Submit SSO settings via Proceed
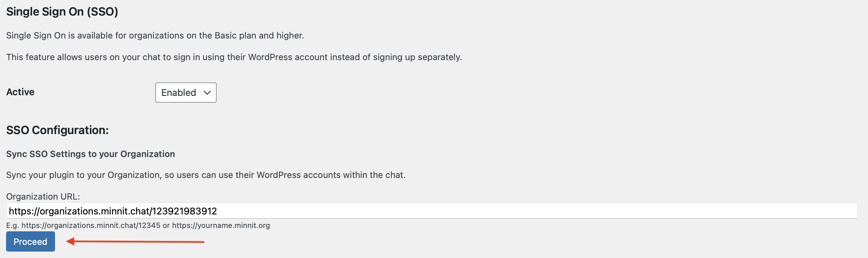 point(30,241)
